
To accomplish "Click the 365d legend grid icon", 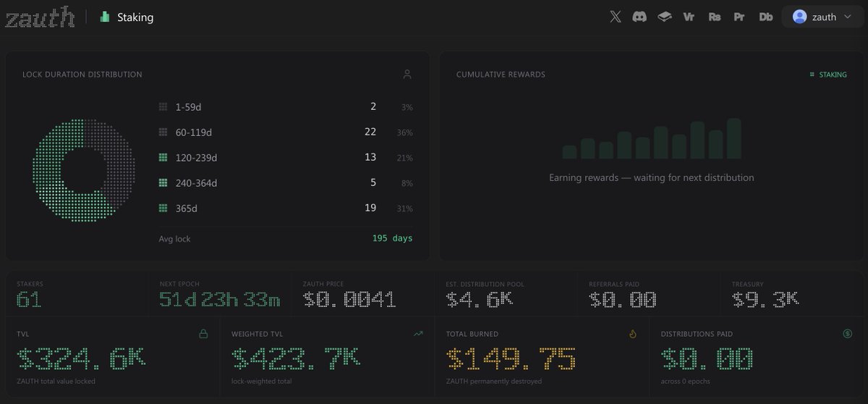I will 163,209.
